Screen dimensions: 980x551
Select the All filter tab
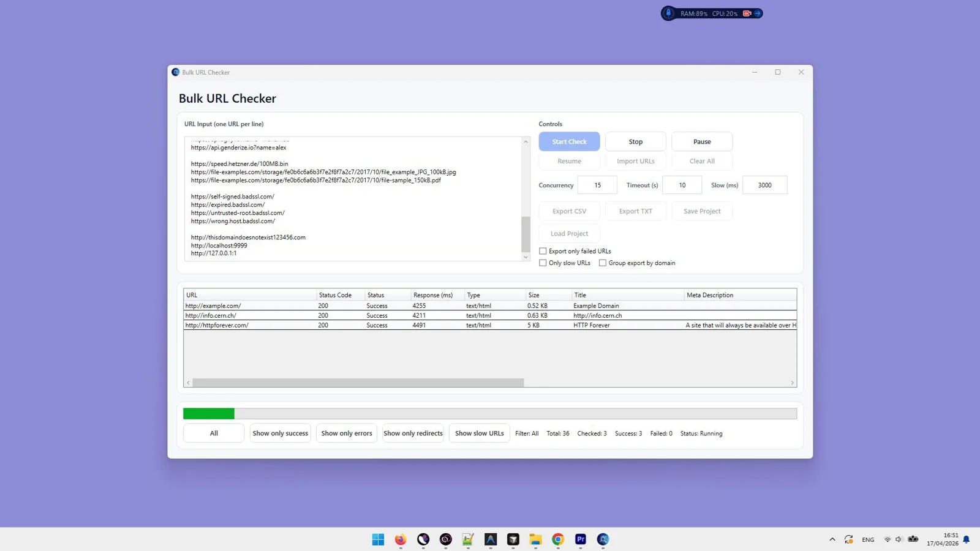[x=214, y=433]
